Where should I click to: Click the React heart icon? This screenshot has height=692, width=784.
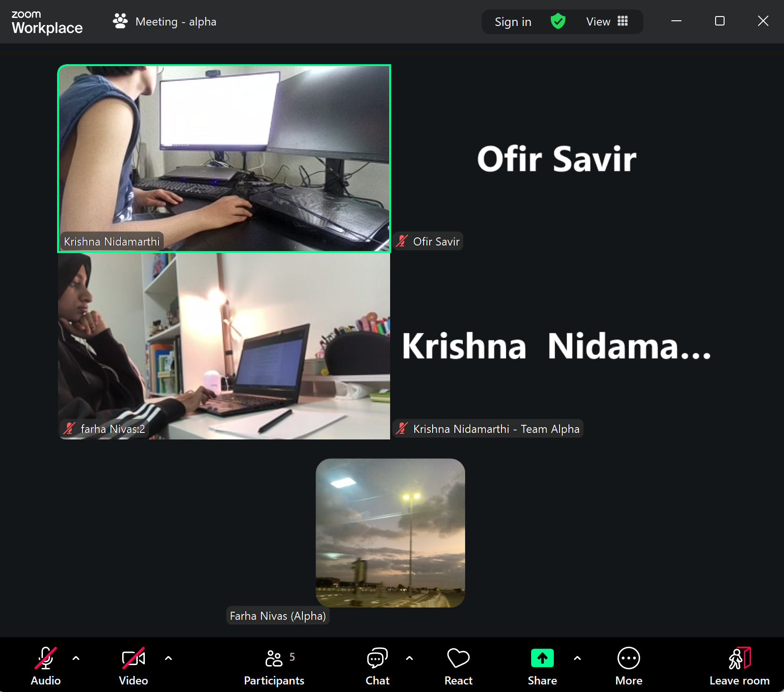tap(458, 658)
